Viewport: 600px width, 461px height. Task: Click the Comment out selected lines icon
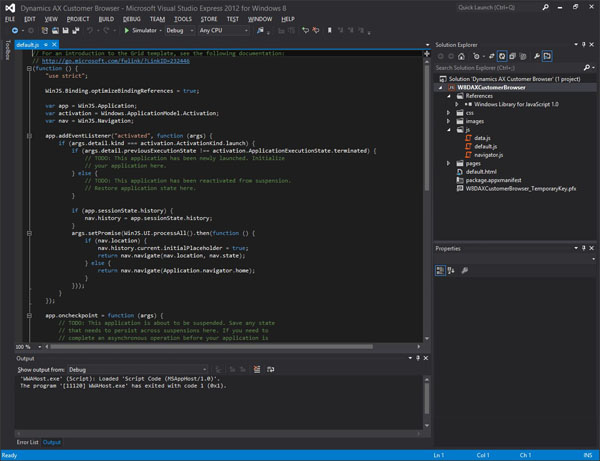(305, 30)
